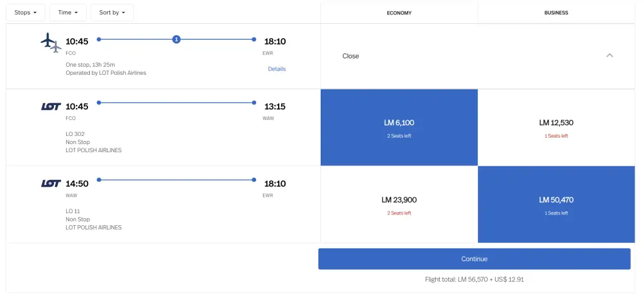Click the FCO to WAW route line
Screen dimensions: 644x295
pyautogui.click(x=176, y=103)
